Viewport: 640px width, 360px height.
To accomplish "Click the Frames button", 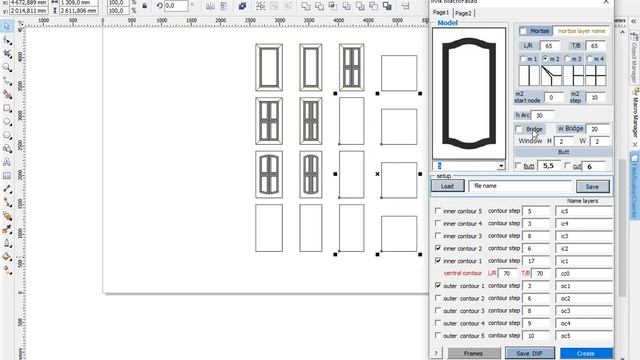I will coord(473,353).
